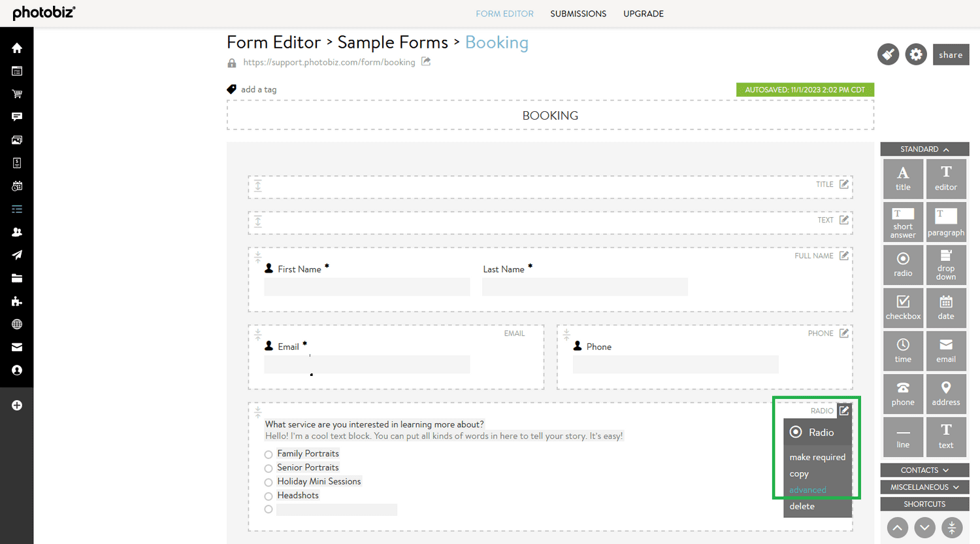Viewport: 980px width, 544px height.
Task: Click the Sample Forms breadcrumb link
Action: click(x=393, y=42)
